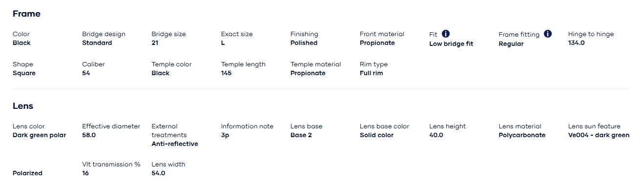This screenshot has width=644, height=184.
Task: Click the Polycarbonate lens material value
Action: click(x=522, y=135)
